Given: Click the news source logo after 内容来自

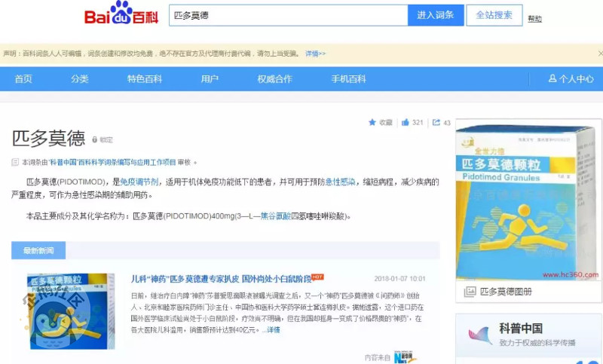Looking at the screenshot, I should pyautogui.click(x=405, y=357).
